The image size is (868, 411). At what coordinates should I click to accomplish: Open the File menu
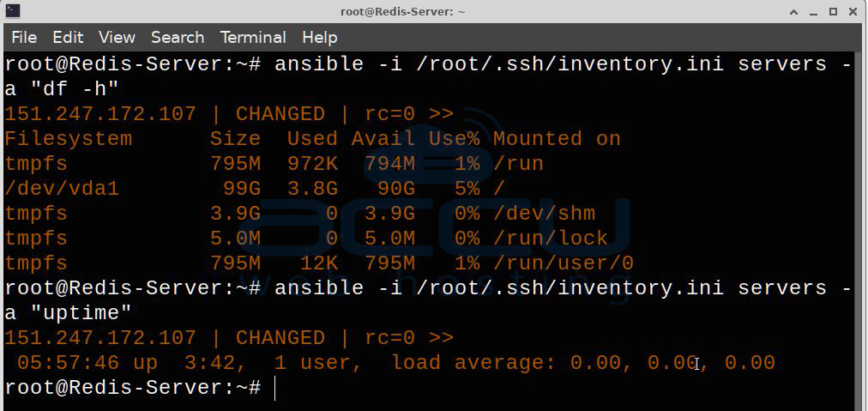(x=24, y=38)
